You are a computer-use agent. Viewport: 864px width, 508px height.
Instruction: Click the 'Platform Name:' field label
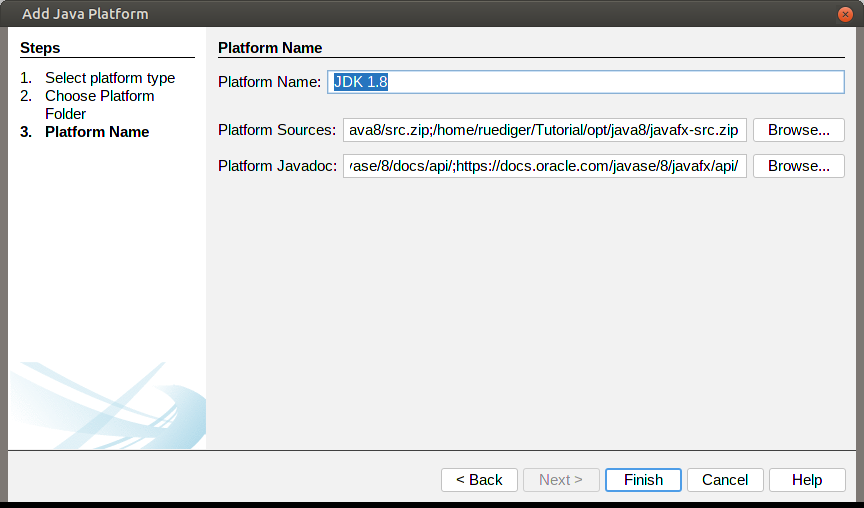point(269,82)
